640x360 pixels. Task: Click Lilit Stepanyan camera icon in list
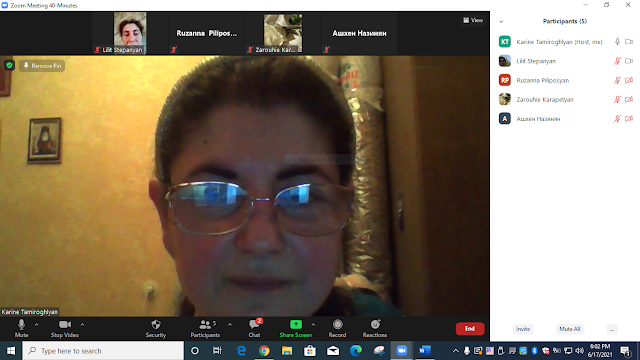(629, 61)
